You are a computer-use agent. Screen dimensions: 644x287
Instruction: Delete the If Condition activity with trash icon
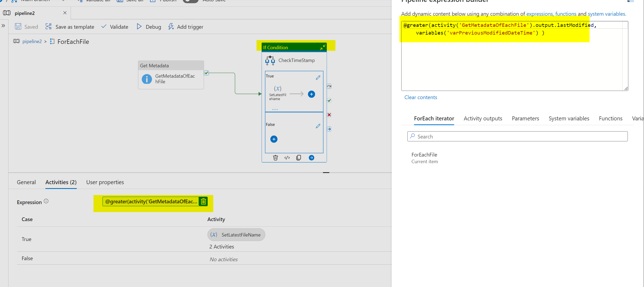point(275,158)
